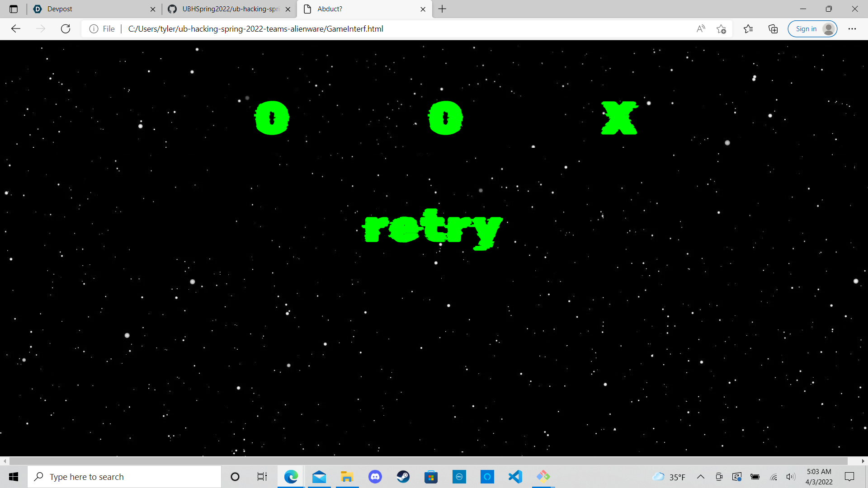Open the tab actions menu icon

[x=14, y=9]
